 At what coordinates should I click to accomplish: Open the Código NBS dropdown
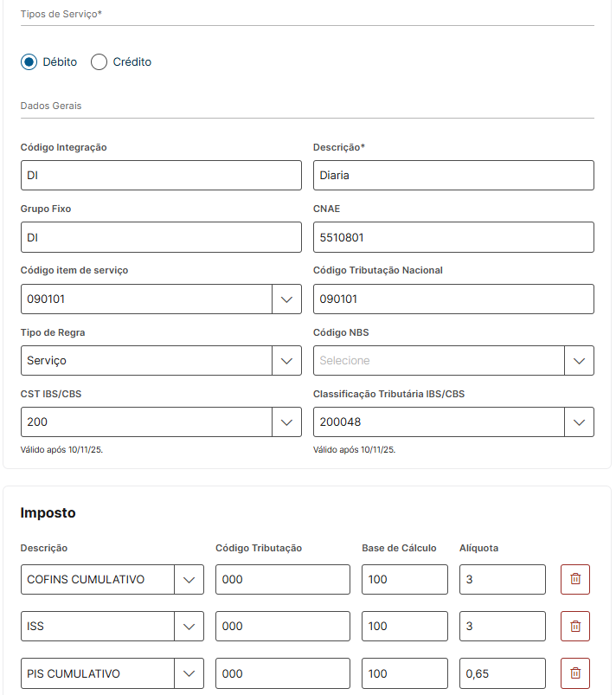point(579,361)
